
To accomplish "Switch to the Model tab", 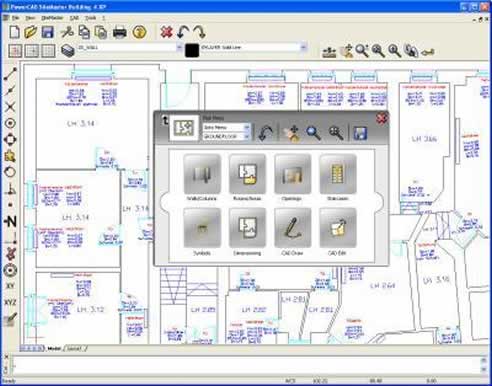I will tap(54, 348).
